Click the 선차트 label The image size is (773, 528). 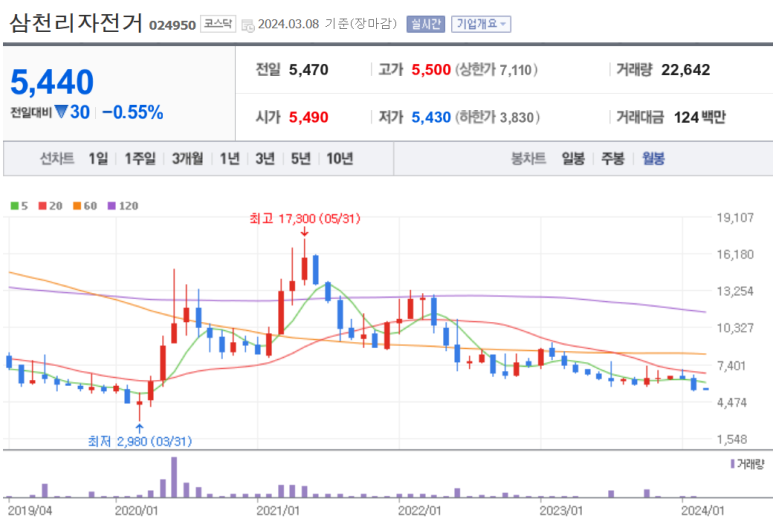[x=57, y=159]
